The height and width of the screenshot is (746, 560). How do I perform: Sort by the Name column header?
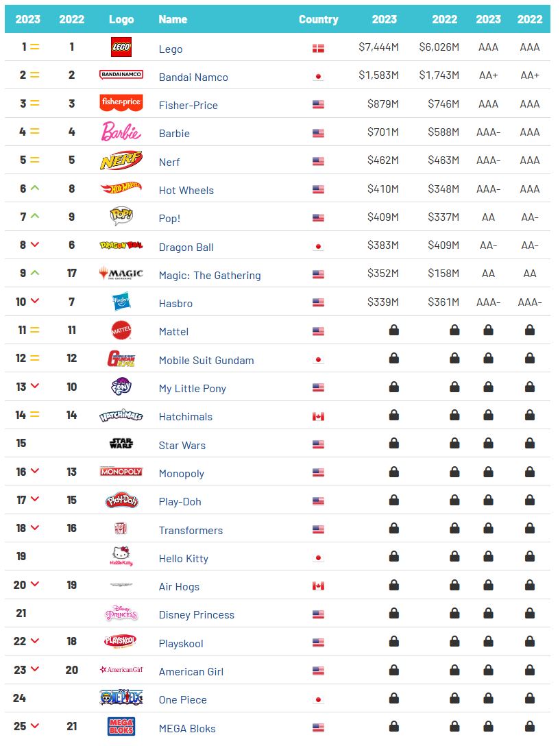click(x=173, y=19)
